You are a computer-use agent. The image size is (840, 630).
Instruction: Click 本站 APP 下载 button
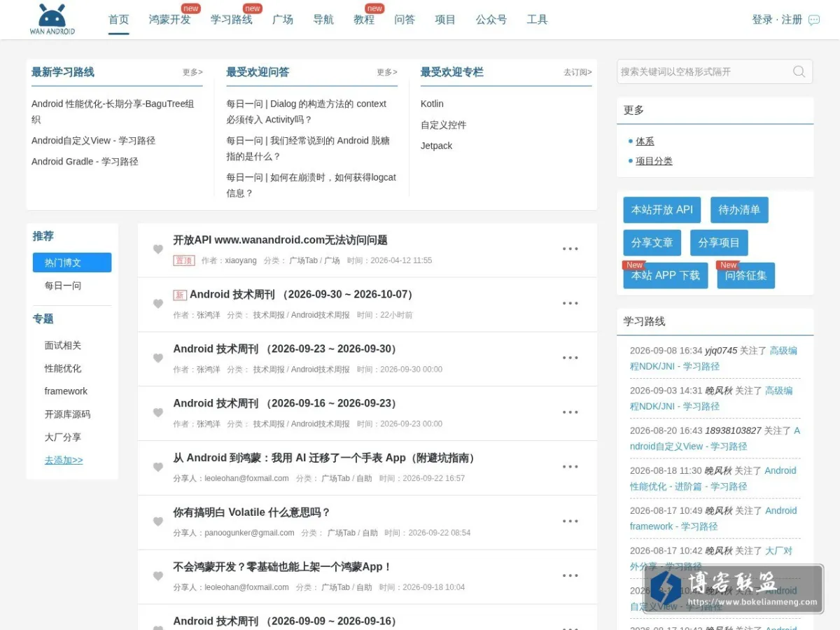click(666, 276)
